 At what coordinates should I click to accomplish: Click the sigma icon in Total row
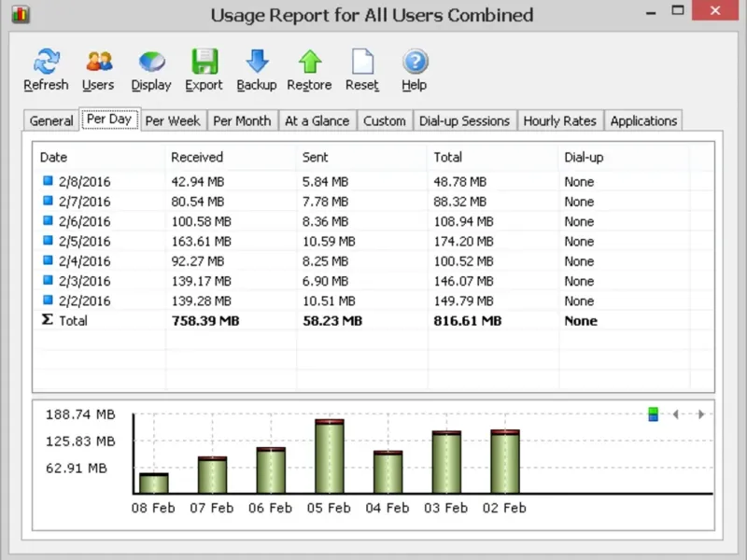[x=48, y=319]
